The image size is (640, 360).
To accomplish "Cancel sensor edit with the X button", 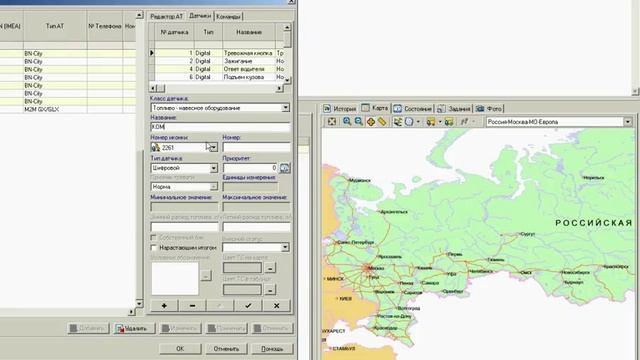I will click(276, 305).
